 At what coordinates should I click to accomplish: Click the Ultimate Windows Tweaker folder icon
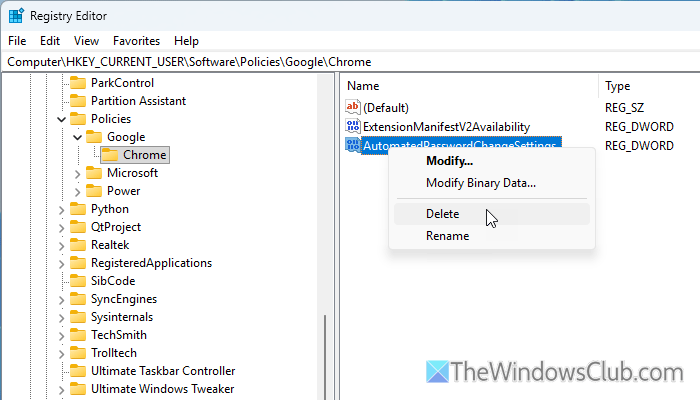78,389
